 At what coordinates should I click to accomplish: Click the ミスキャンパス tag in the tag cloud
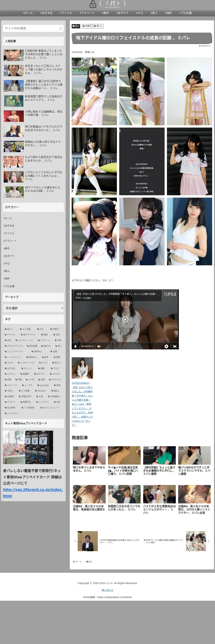pos(26,362)
